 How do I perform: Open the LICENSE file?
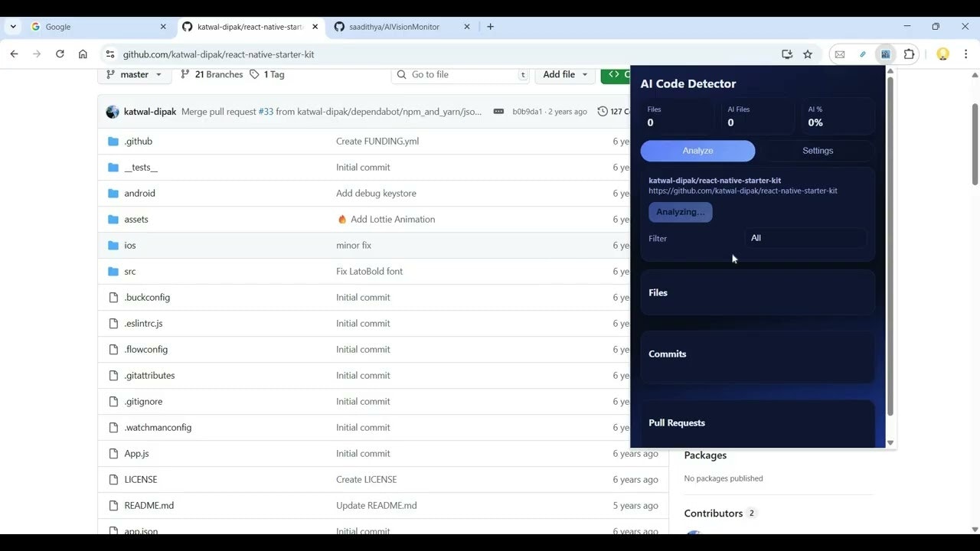coord(141,479)
